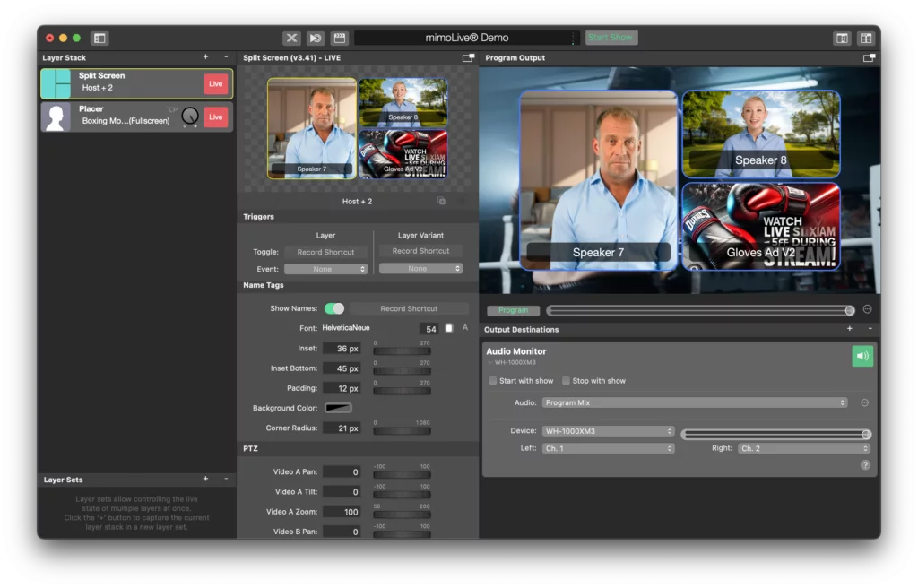This screenshot has width=918, height=588.
Task: Toggle the Show Names switch
Action: coord(334,308)
